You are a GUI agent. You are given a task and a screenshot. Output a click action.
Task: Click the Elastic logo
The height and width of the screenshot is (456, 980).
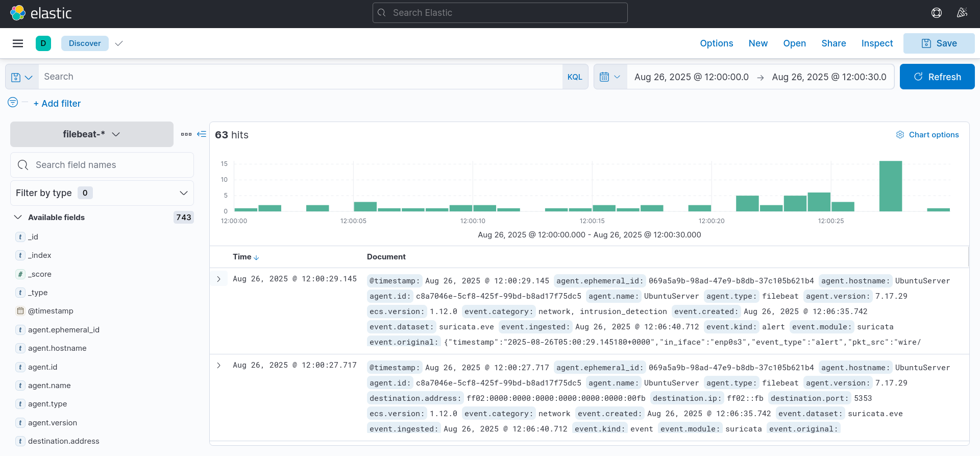(41, 13)
